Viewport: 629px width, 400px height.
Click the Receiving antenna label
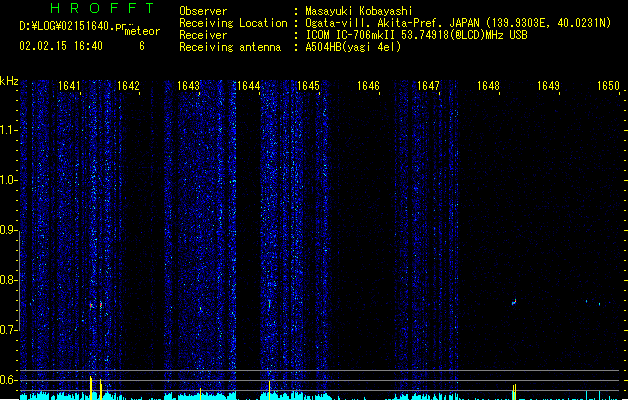(230, 47)
